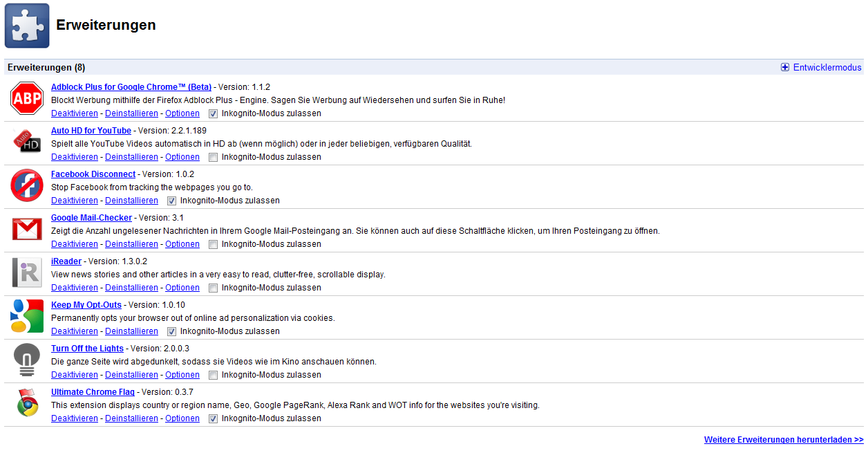Open the Turn Off the Lights title link
Viewport: 868px width, 453px height.
pyautogui.click(x=87, y=349)
